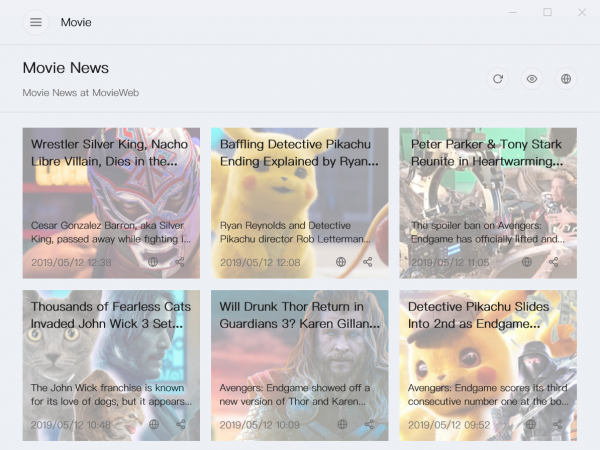Open the Thousands of Fearless Cats headline

[111, 315]
